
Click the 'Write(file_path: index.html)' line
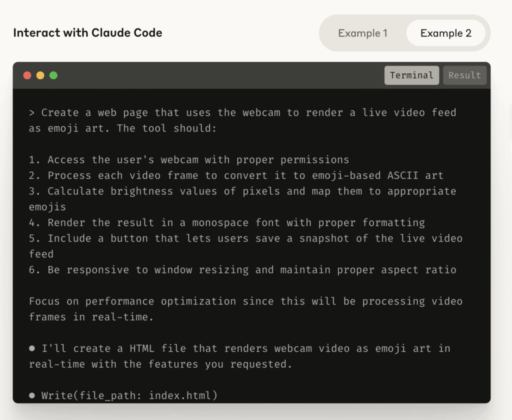click(123, 395)
